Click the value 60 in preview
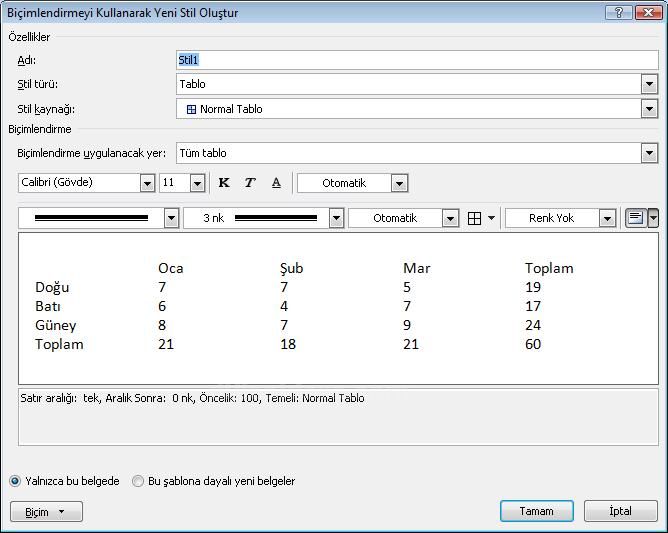The width and height of the screenshot is (668, 533). point(533,344)
